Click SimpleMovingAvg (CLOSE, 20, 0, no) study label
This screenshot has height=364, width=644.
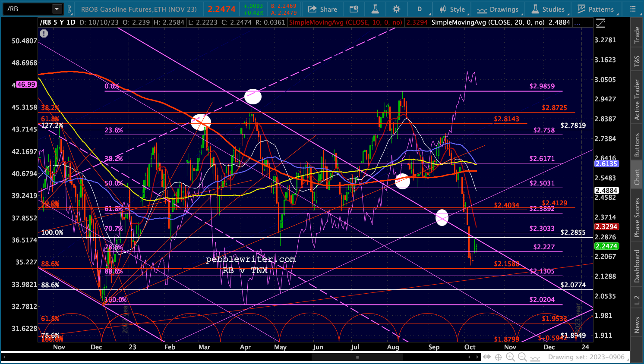[x=488, y=22]
